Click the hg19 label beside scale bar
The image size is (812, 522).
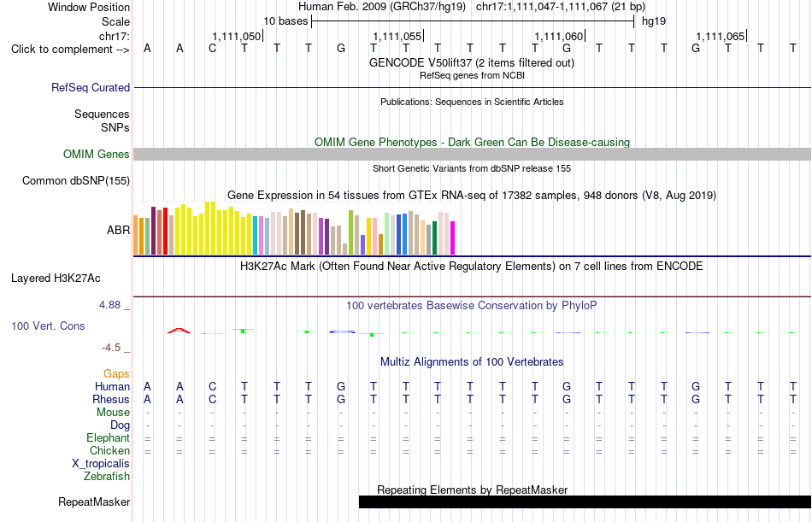654,21
